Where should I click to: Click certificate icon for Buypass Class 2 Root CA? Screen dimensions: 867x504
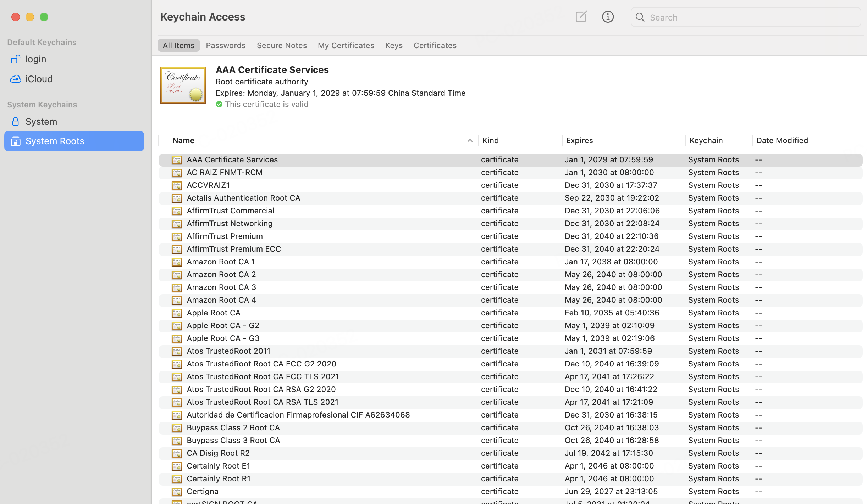[x=177, y=428]
